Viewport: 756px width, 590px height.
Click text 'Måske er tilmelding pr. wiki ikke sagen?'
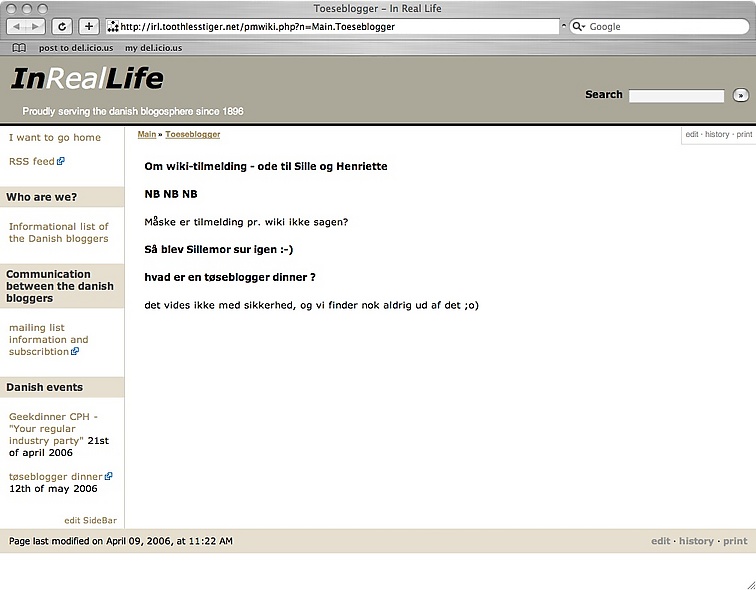tap(246, 222)
